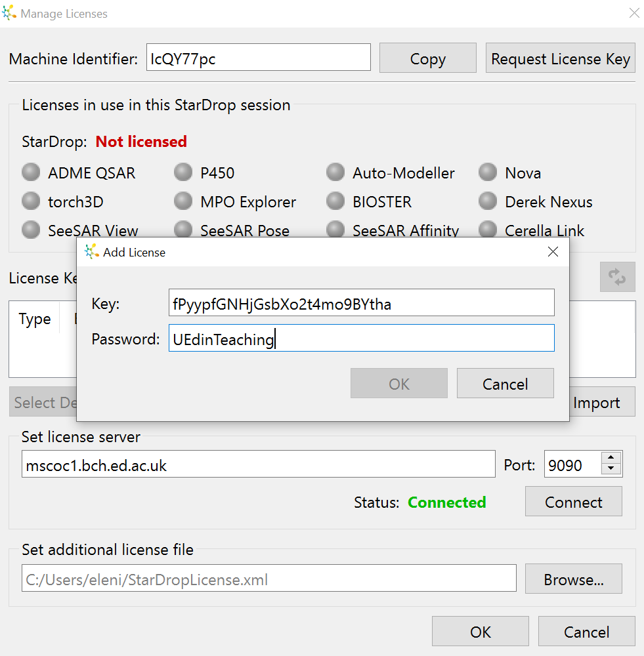Click the StarDrop logo in Manage Licenses title
The width and height of the screenshot is (644, 656).
[x=9, y=13]
